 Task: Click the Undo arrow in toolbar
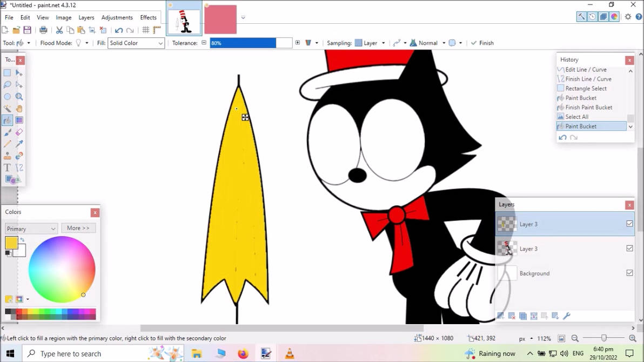pyautogui.click(x=119, y=30)
